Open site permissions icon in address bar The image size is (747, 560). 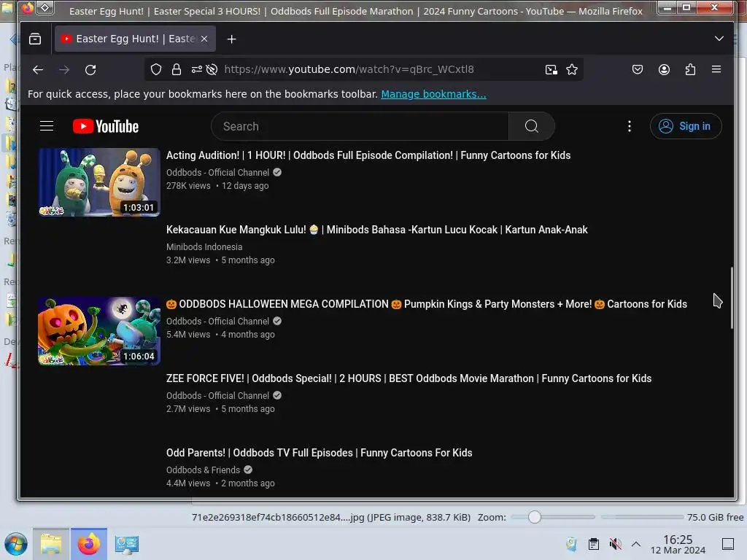197,69
